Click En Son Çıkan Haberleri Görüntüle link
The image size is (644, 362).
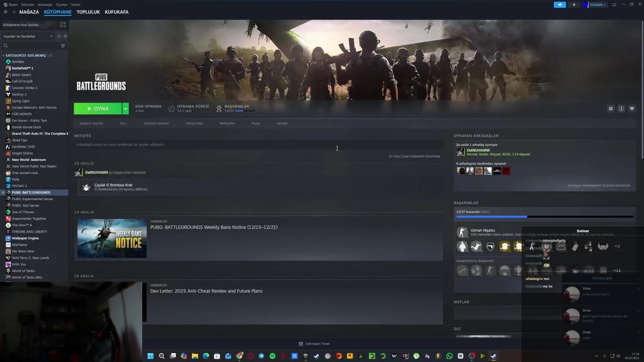(x=415, y=156)
